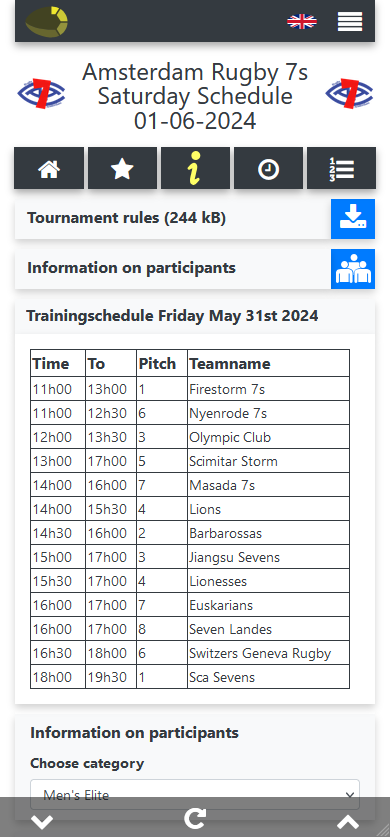The width and height of the screenshot is (390, 837).
Task: Switch language via the UK flag
Action: coord(302,21)
